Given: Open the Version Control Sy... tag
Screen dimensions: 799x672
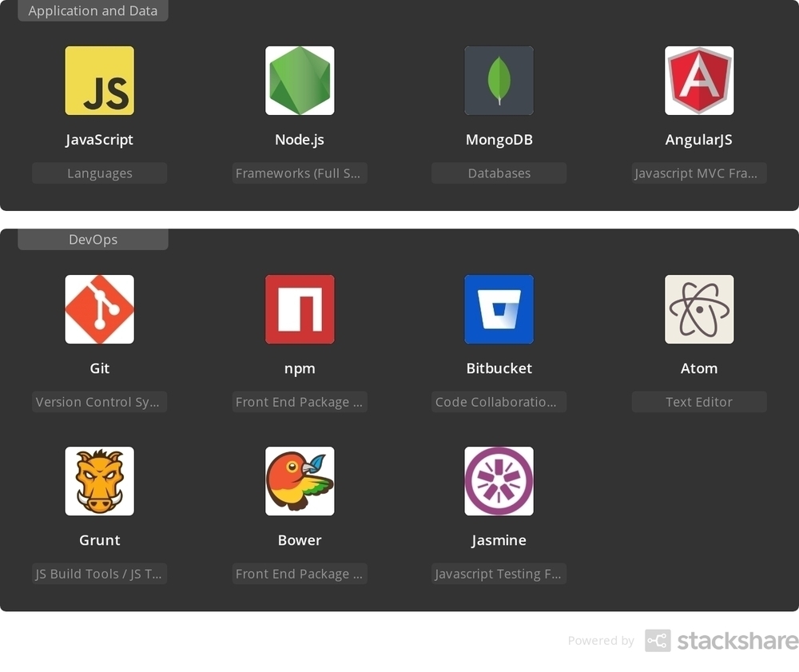Looking at the screenshot, I should point(99,402).
